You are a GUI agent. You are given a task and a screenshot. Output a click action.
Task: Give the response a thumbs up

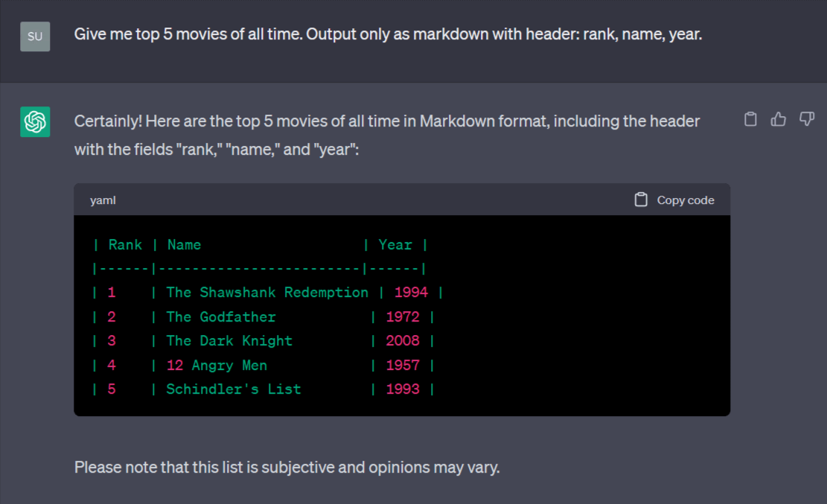(x=778, y=119)
